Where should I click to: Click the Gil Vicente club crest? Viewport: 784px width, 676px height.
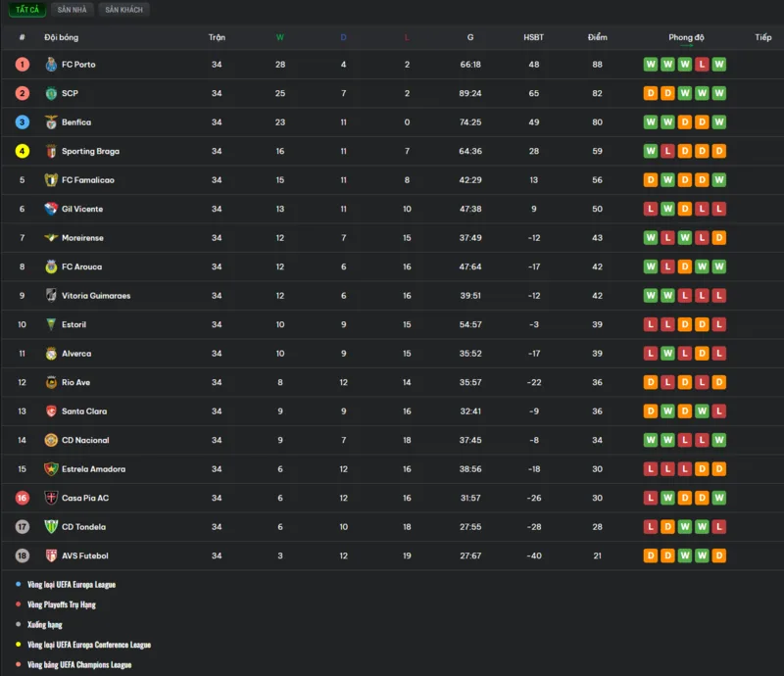point(51,209)
